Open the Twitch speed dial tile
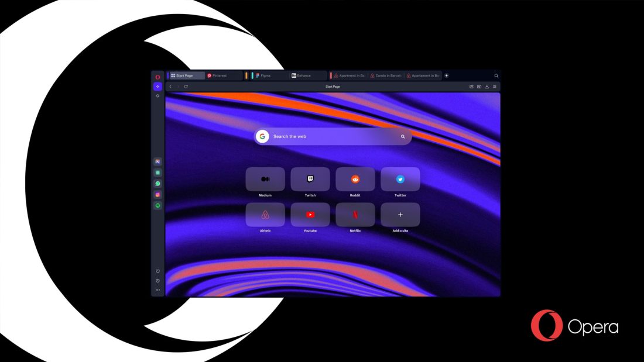 point(310,179)
